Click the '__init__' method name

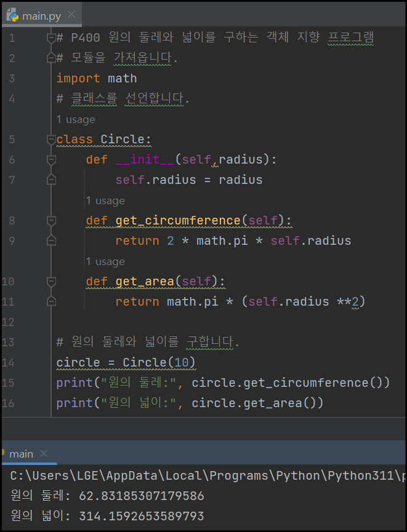click(x=145, y=159)
